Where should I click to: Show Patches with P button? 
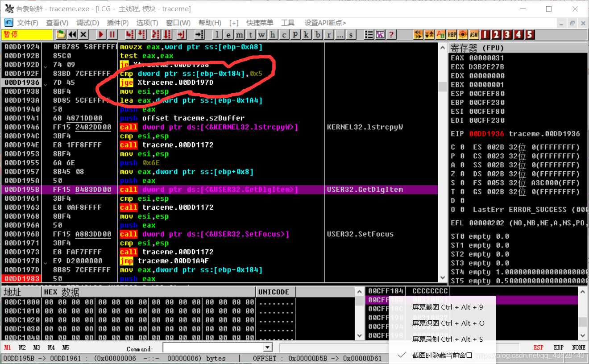pyautogui.click(x=295, y=34)
